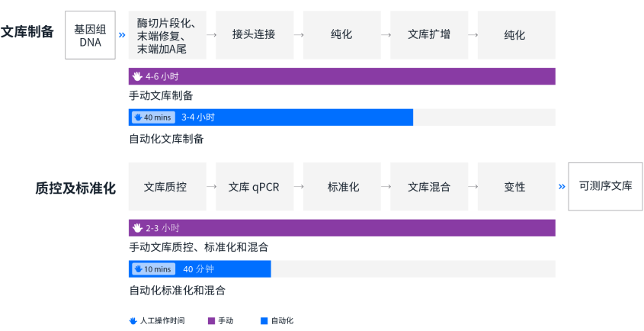644x331 pixels.
Task: Select the purple 手动 legend swatch
Action: pyautogui.click(x=211, y=321)
